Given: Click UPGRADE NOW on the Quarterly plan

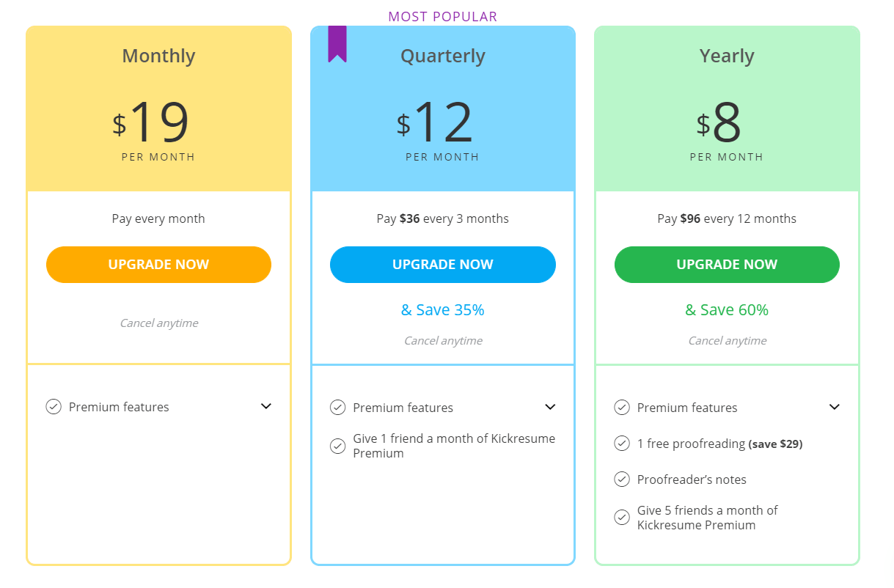Looking at the screenshot, I should point(442,265).
